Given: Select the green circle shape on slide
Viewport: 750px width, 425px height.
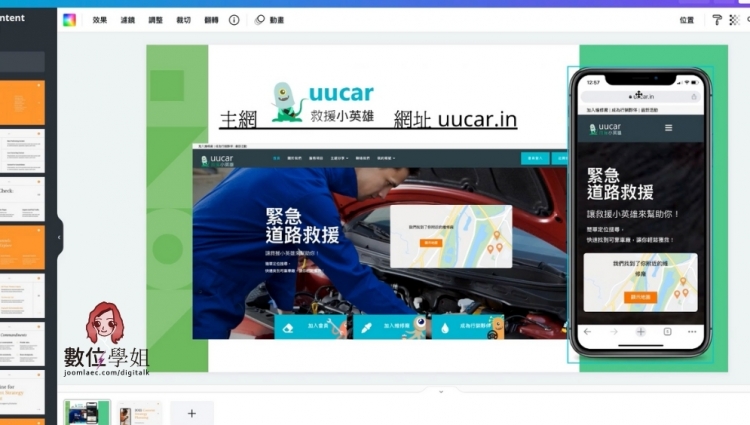Looking at the screenshot, I should [x=167, y=249].
